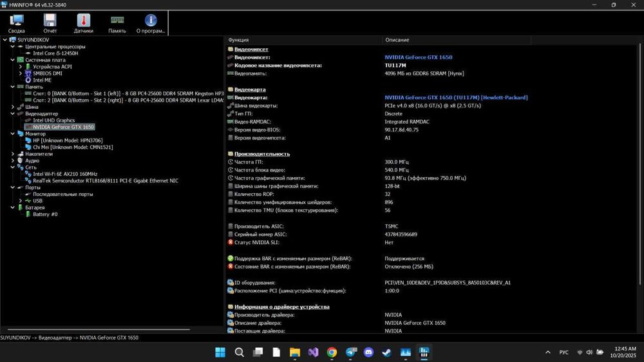The image size is (644, 362).
Task: Expand the Аудио tree node
Action: (13, 160)
